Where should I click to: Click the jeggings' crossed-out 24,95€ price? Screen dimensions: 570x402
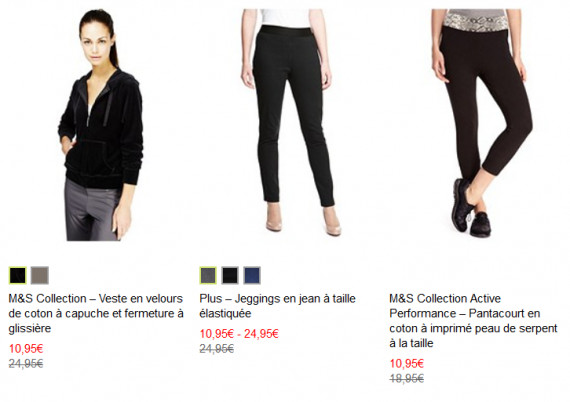[x=216, y=349]
